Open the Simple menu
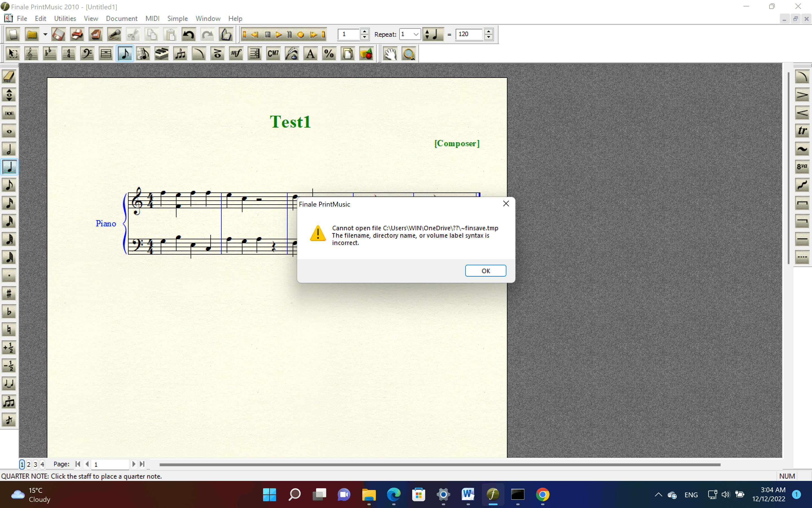The image size is (812, 508). click(178, 18)
